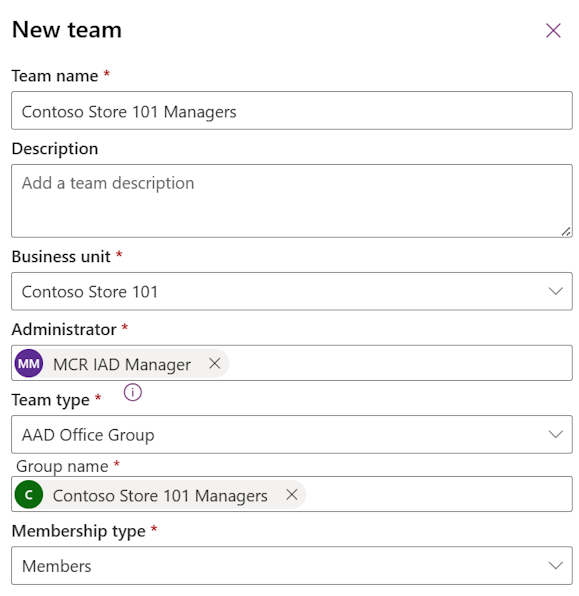579x596 pixels.
Task: Remove MCR IAD Manager administrator
Action: click(x=215, y=363)
